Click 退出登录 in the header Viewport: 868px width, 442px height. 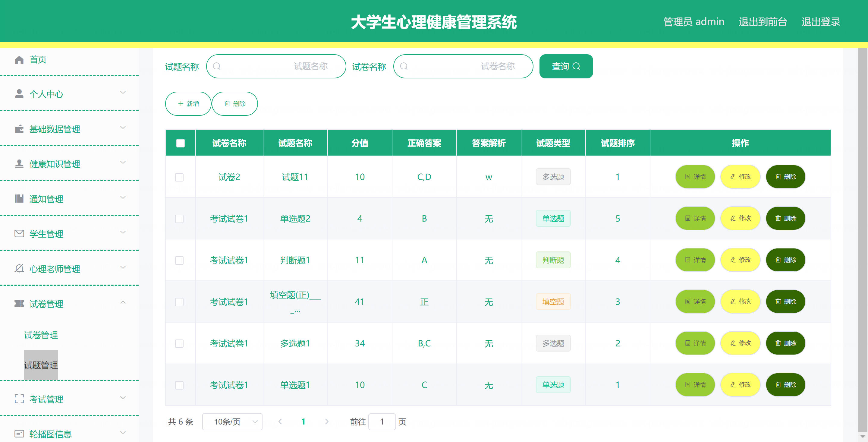(820, 22)
